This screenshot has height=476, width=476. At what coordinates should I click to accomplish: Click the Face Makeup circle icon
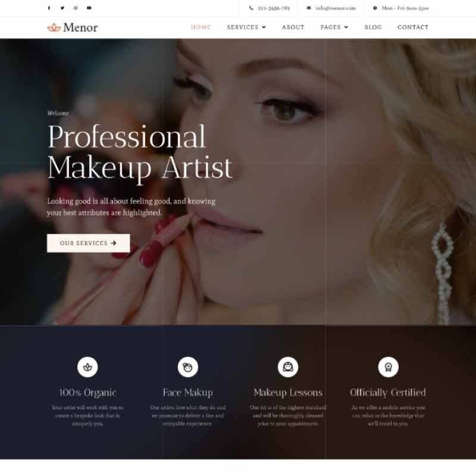coord(187,367)
